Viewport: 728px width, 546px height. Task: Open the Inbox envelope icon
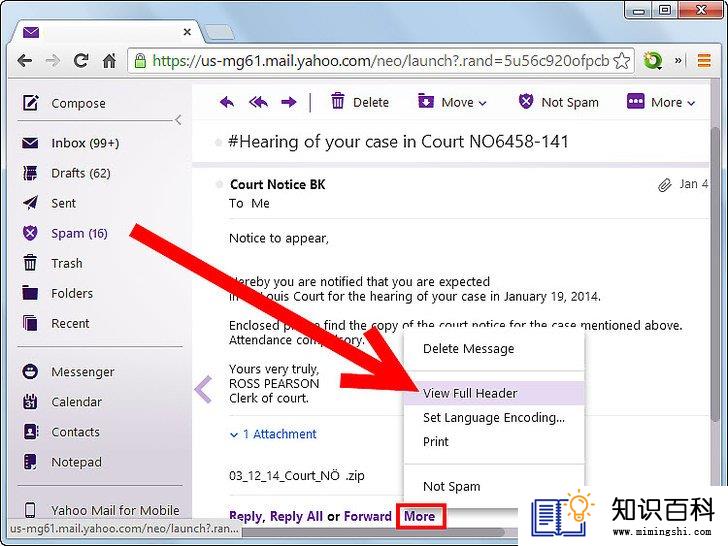click(30, 143)
